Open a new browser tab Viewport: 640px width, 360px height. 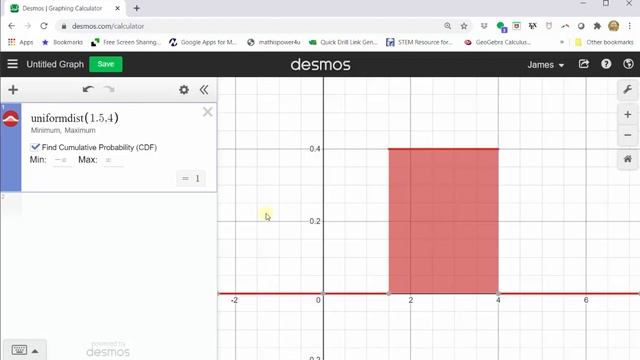coord(137,8)
